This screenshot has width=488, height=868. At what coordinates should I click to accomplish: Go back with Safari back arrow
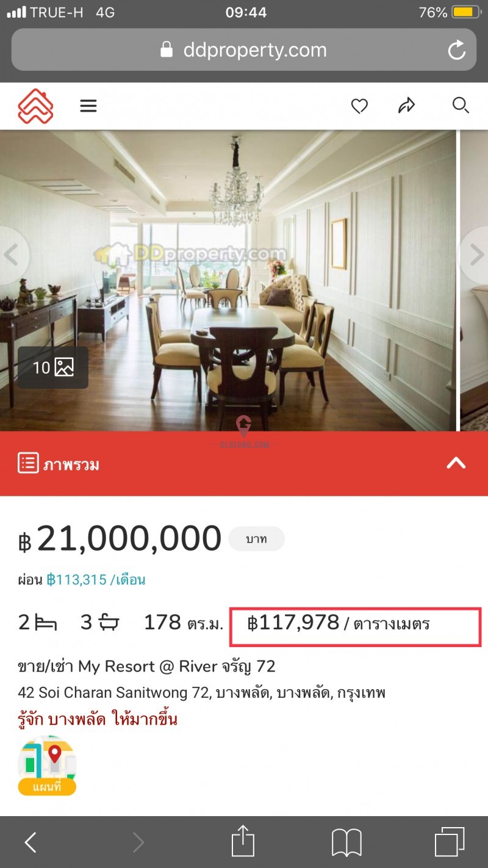[x=30, y=843]
